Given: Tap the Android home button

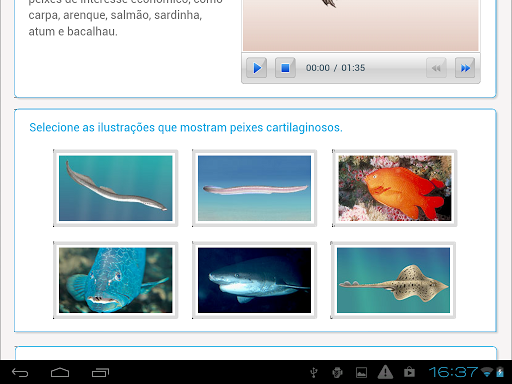Looking at the screenshot, I should pyautogui.click(x=60, y=372).
